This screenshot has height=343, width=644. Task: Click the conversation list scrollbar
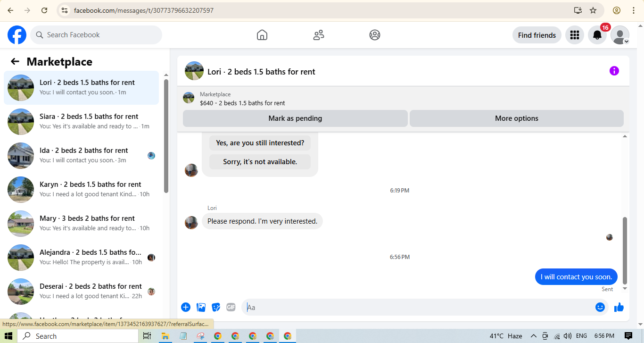pyautogui.click(x=166, y=136)
